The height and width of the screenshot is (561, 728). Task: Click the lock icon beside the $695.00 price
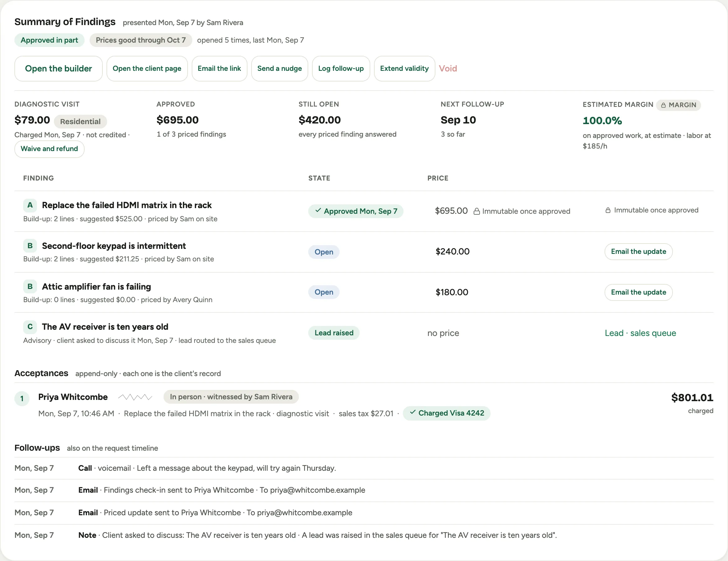[477, 211]
